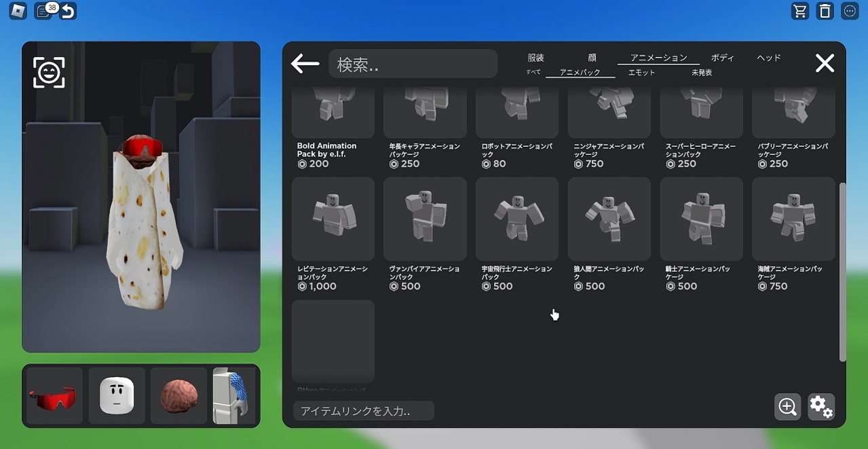Viewport: 868px width, 449px height.
Task: Click the trash can icon
Action: 825,11
